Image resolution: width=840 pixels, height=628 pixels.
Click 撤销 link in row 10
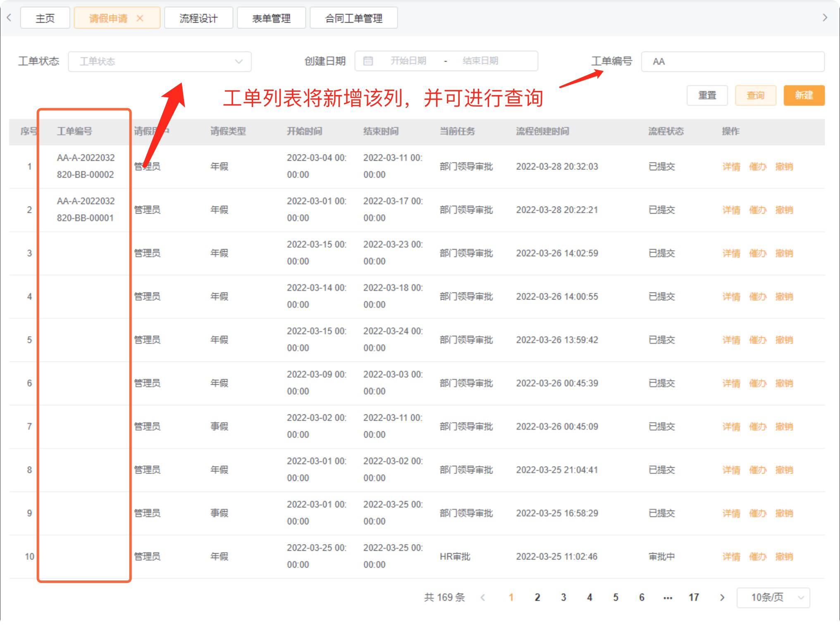pos(784,557)
